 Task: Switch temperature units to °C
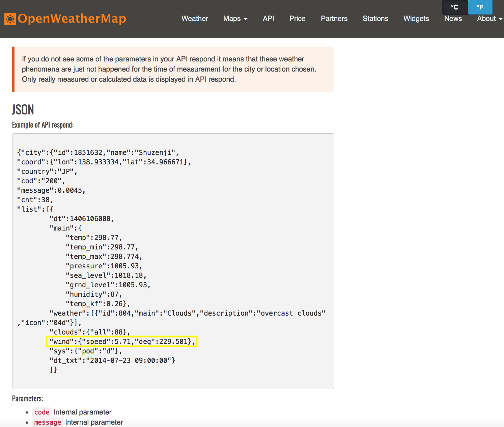coord(455,7)
